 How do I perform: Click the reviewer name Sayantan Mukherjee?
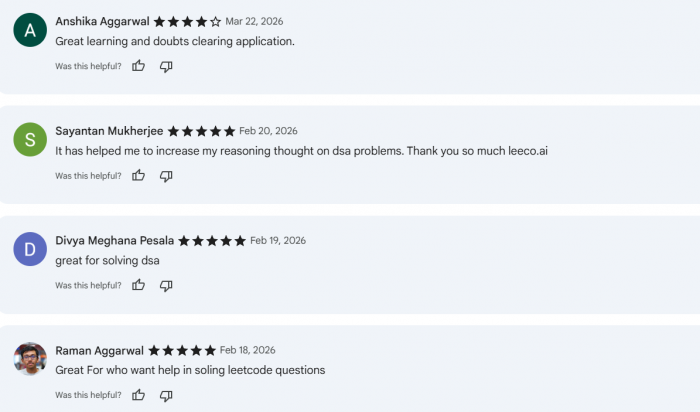click(110, 131)
